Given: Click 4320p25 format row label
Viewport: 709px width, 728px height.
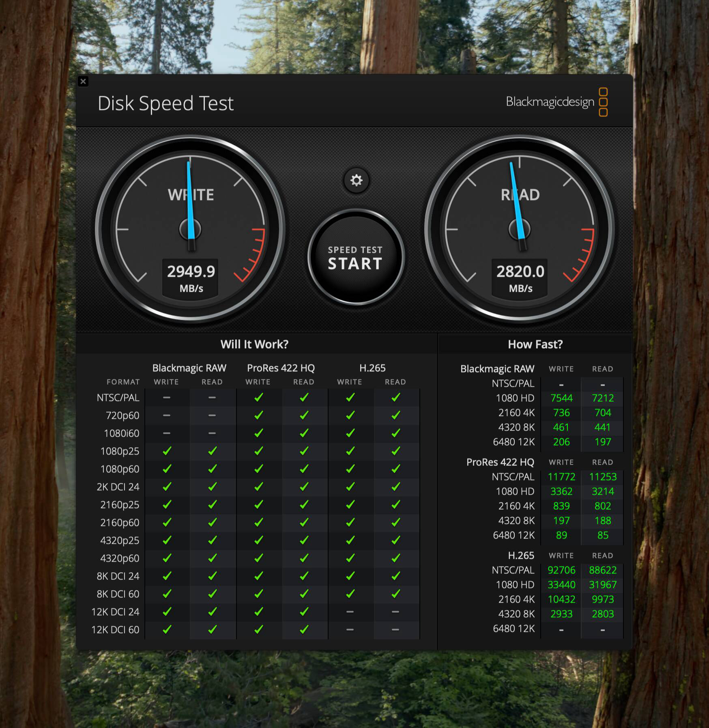Looking at the screenshot, I should (120, 541).
